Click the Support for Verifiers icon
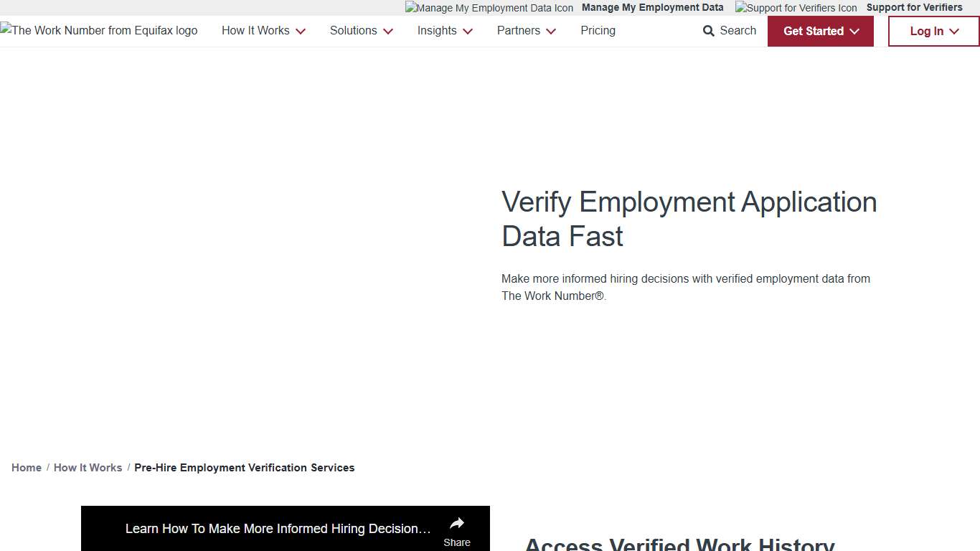The image size is (980, 551). [796, 8]
